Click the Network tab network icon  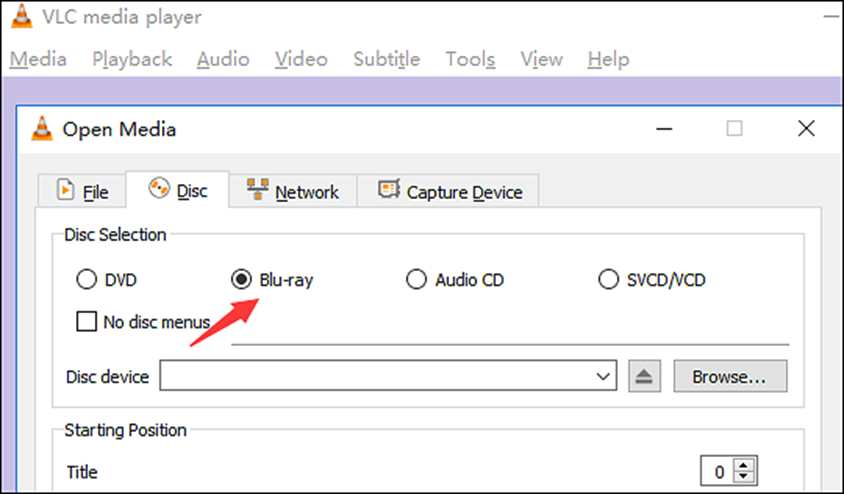click(257, 189)
